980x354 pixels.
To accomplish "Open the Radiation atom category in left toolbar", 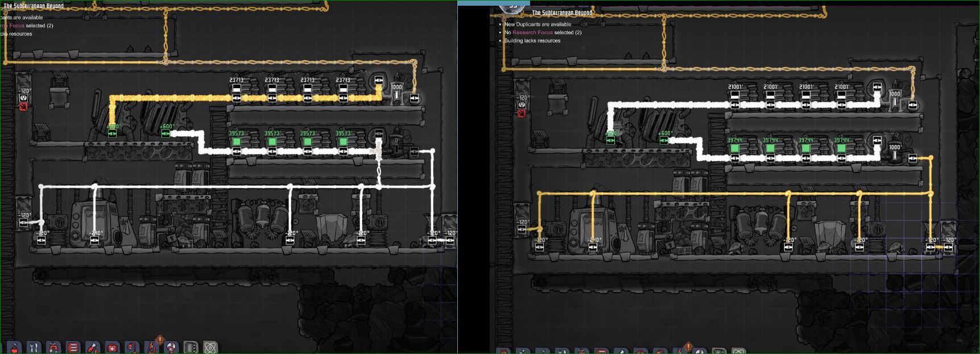I will [210, 347].
